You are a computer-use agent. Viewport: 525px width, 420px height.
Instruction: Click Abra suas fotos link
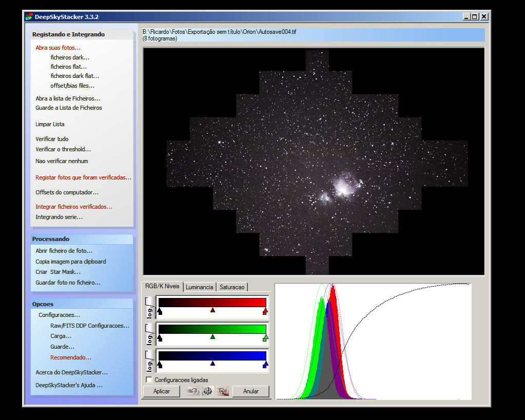click(x=58, y=48)
